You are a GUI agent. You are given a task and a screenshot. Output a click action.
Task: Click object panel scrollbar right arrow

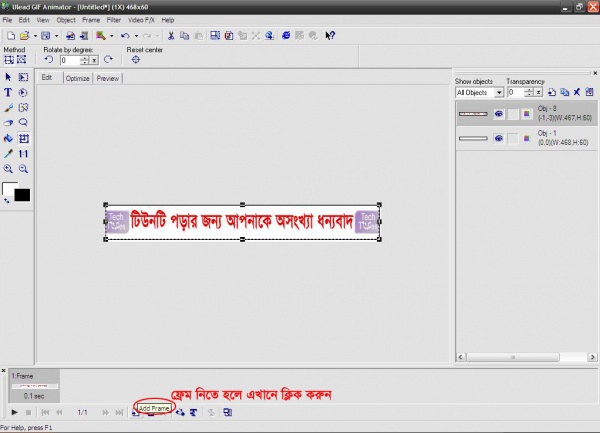pos(592,357)
